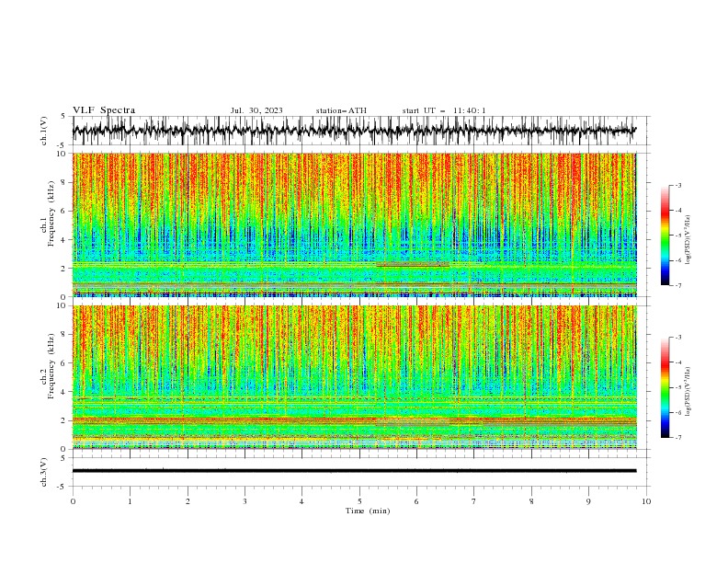Click the ch.2 frequency spectrogram plot
The width and height of the screenshot is (728, 563).
coord(355,377)
